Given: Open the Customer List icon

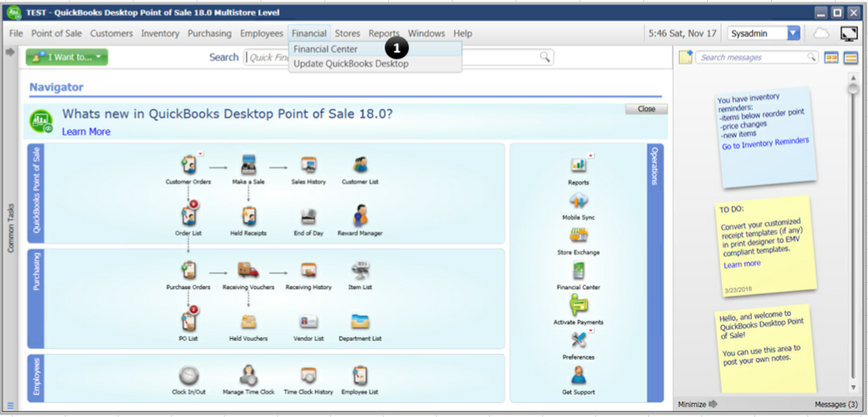Looking at the screenshot, I should [x=361, y=164].
